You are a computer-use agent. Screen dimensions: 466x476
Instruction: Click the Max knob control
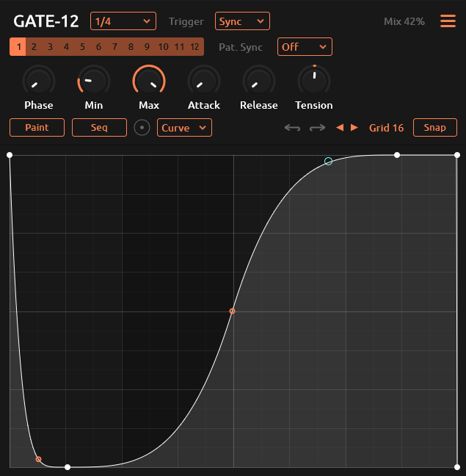pos(149,80)
